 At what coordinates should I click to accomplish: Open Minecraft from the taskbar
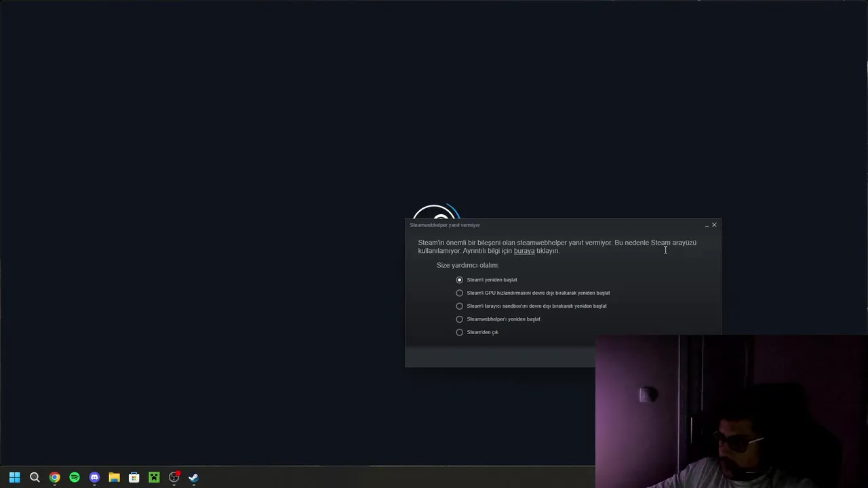pyautogui.click(x=154, y=477)
